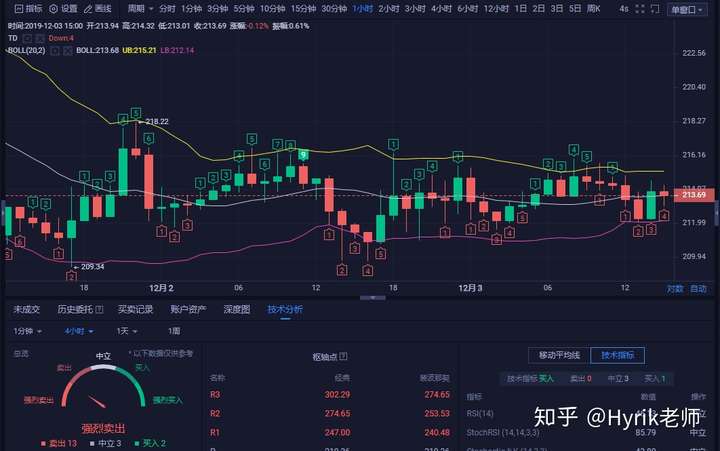
Task: Collapse the chart panel divider handle
Action: click(x=372, y=298)
